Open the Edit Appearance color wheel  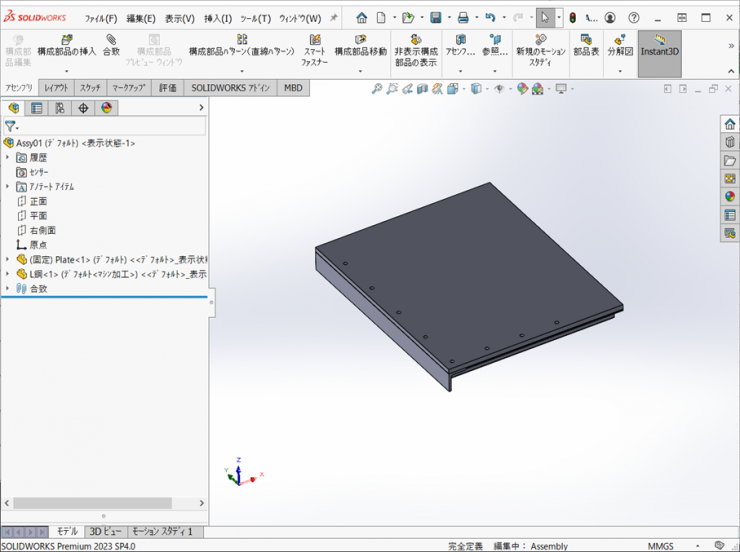click(522, 89)
